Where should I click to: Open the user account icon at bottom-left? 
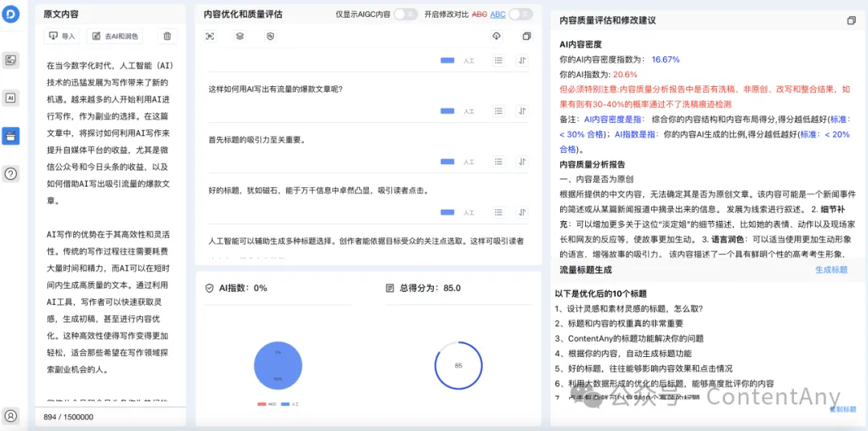(x=11, y=416)
